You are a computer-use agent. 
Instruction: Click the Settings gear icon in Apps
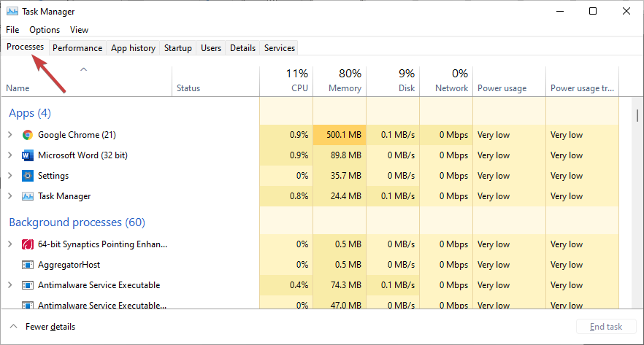pos(28,176)
